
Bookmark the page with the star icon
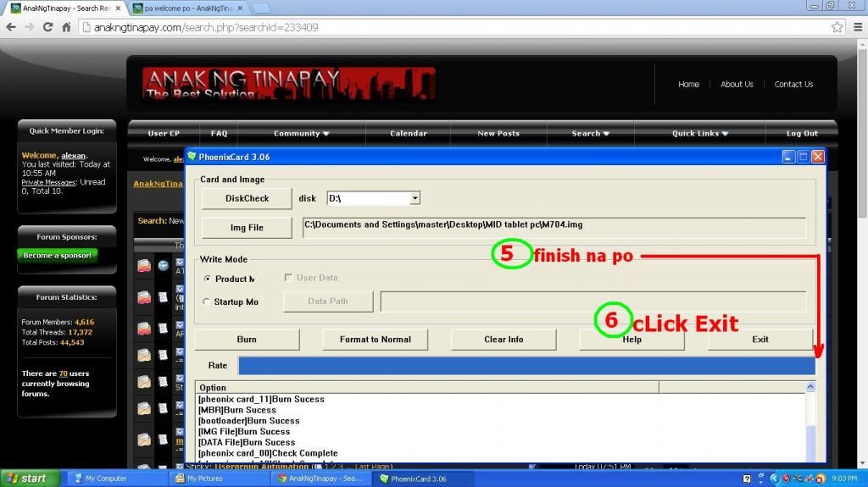point(837,27)
